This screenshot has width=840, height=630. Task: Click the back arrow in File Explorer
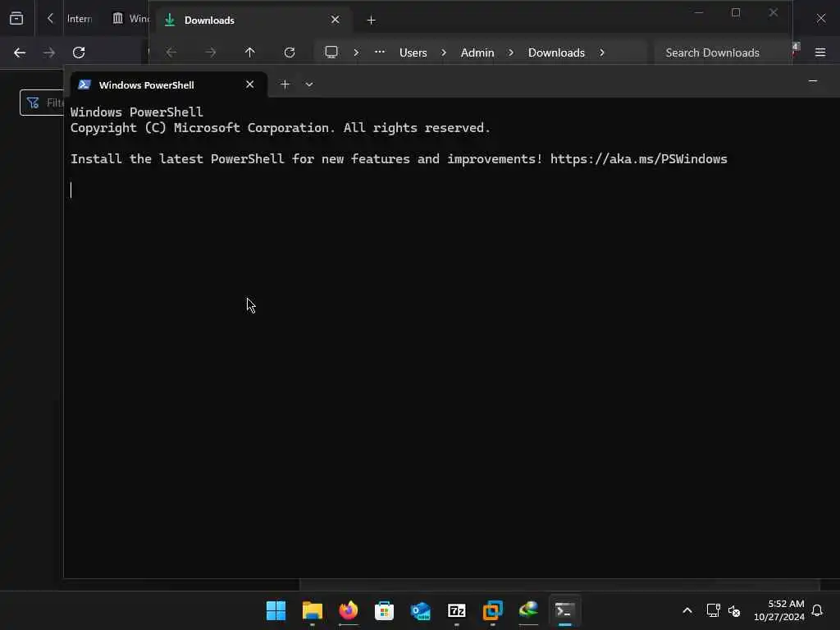point(171,52)
